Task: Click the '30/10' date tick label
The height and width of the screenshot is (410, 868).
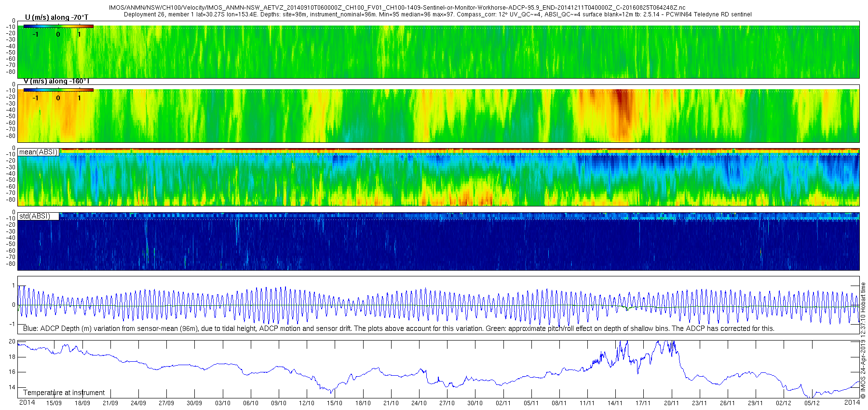Action: (x=475, y=403)
